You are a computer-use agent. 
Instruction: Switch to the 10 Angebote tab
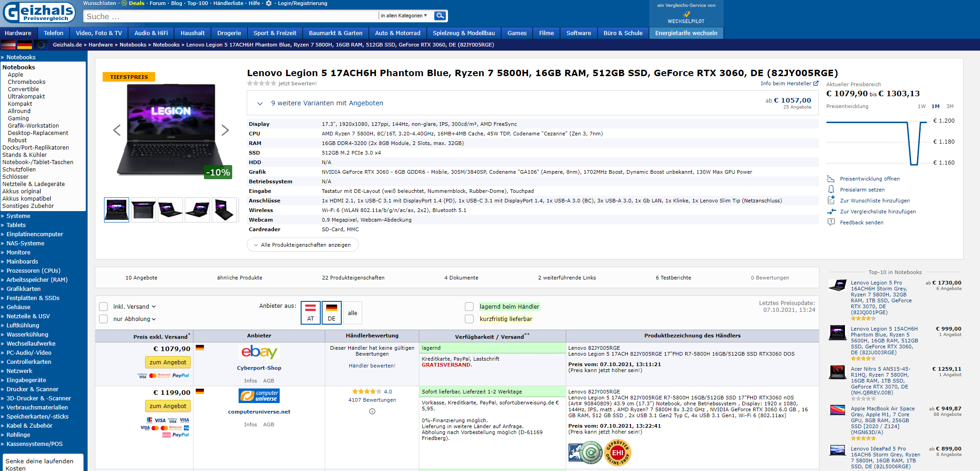(x=141, y=278)
